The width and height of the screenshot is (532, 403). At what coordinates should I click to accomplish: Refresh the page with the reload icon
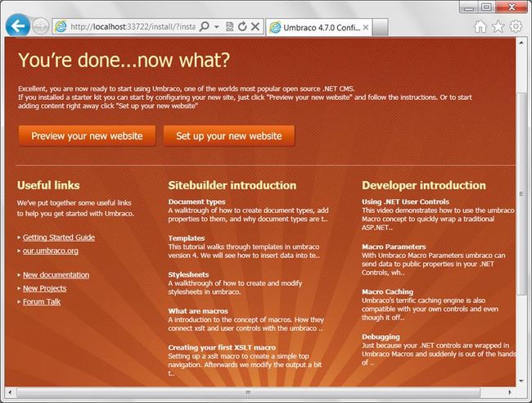(242, 26)
